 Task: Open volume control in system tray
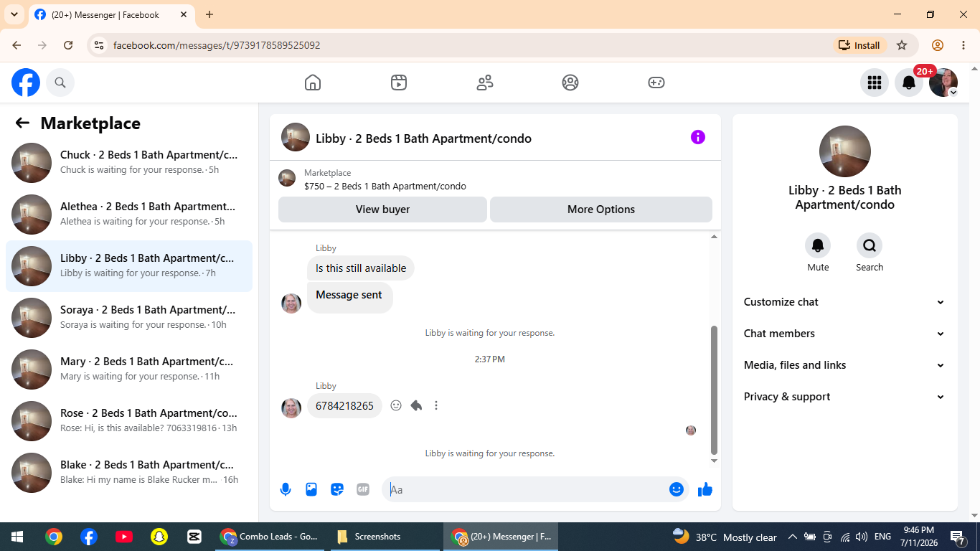[862, 537]
